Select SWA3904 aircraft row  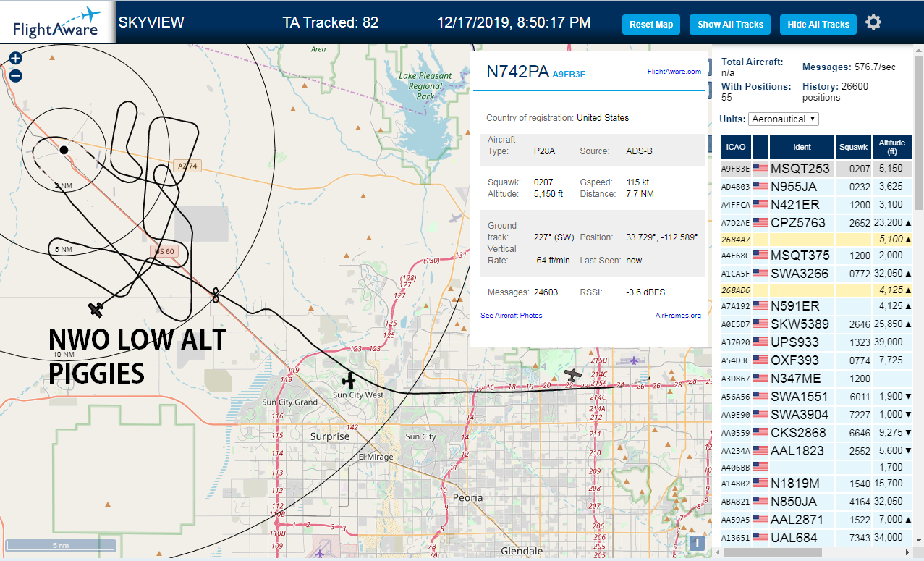coord(815,415)
